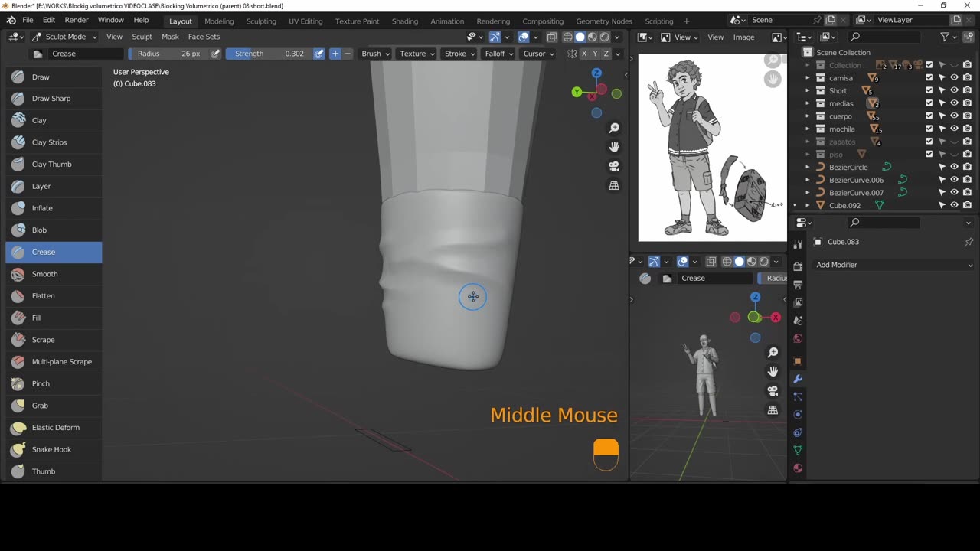Open the Brush settings dropdown

click(376, 54)
